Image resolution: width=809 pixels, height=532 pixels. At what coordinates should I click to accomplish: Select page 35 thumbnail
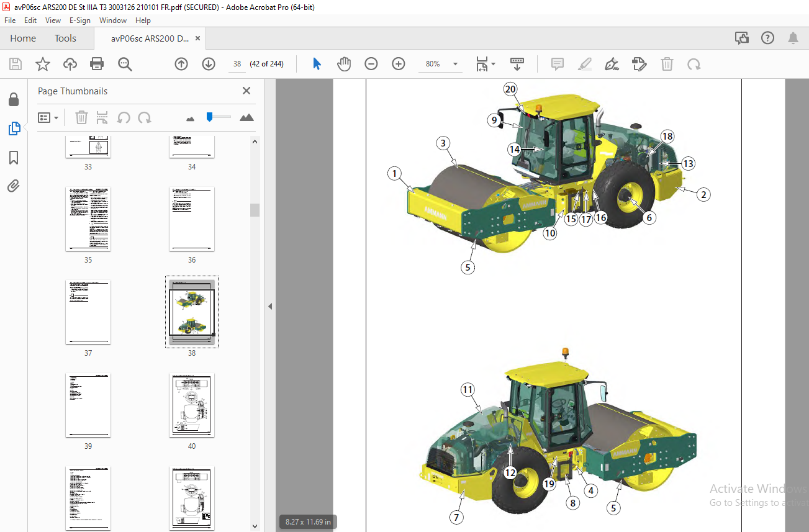(88, 219)
